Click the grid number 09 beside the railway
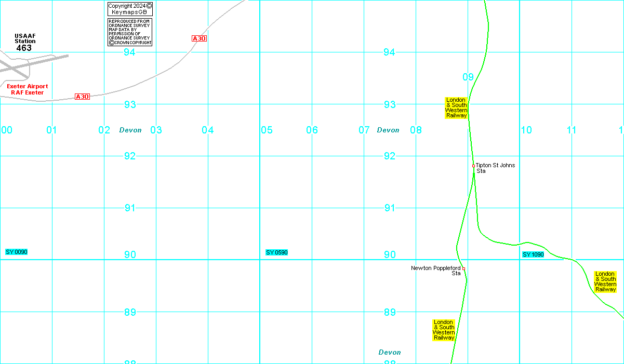Image resolution: width=624 pixels, height=364 pixels. [x=468, y=77]
